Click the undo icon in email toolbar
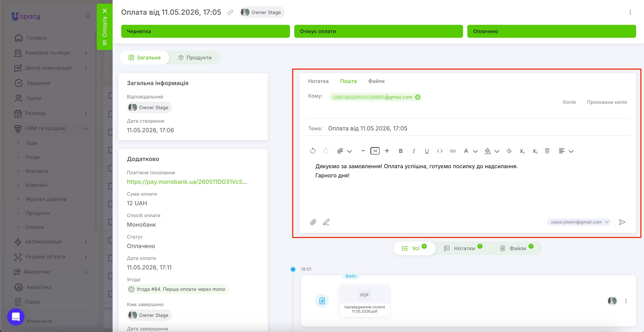Viewport: 644px width, 332px height. pyautogui.click(x=313, y=151)
